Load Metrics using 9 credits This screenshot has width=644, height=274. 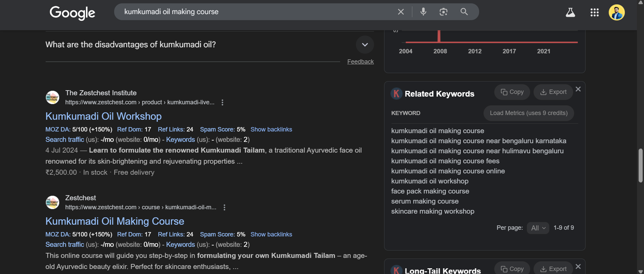click(528, 113)
